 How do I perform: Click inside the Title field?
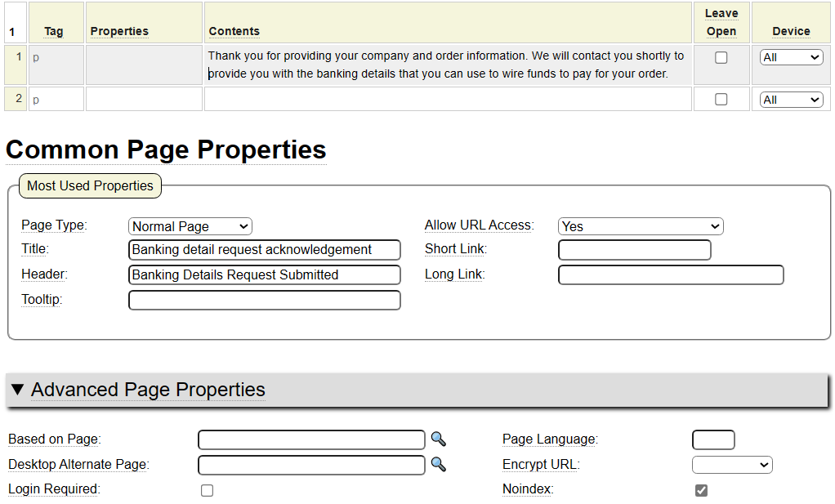[x=264, y=250]
